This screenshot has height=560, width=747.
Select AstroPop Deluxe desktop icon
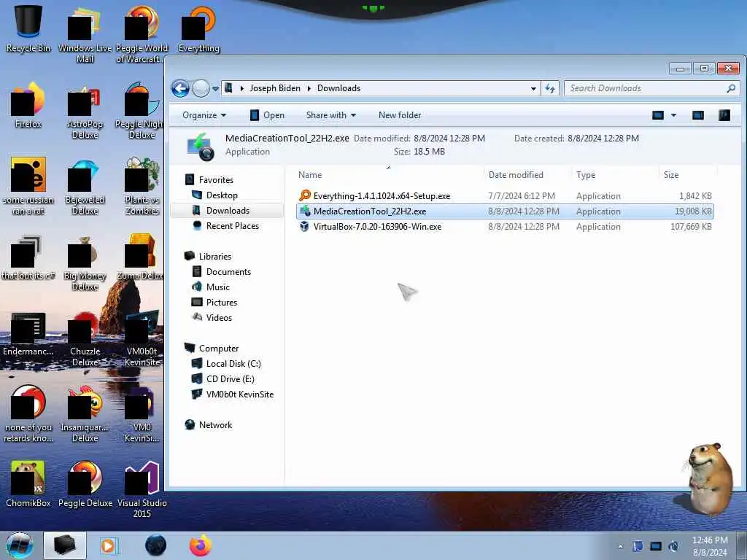click(x=85, y=112)
